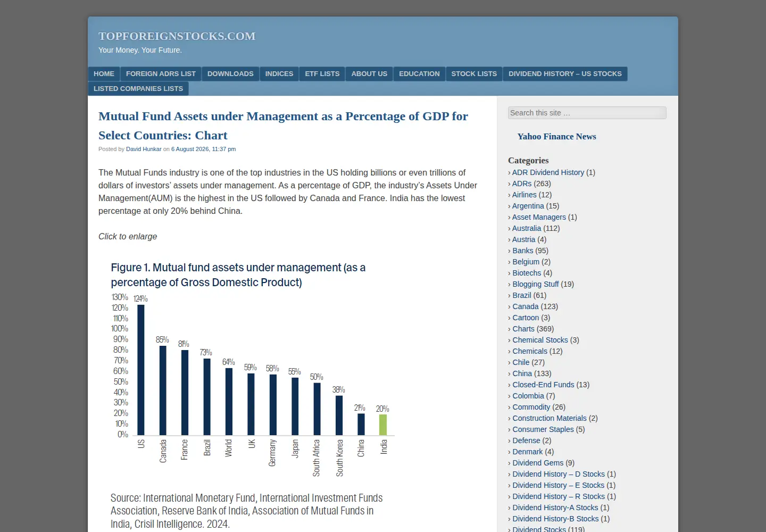This screenshot has width=766, height=532.
Task: Open ETF Lists in navigation
Action: click(x=322, y=74)
